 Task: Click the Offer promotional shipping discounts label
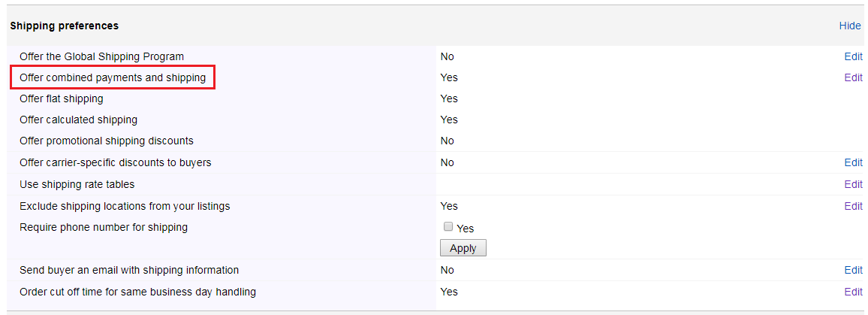[x=107, y=141]
